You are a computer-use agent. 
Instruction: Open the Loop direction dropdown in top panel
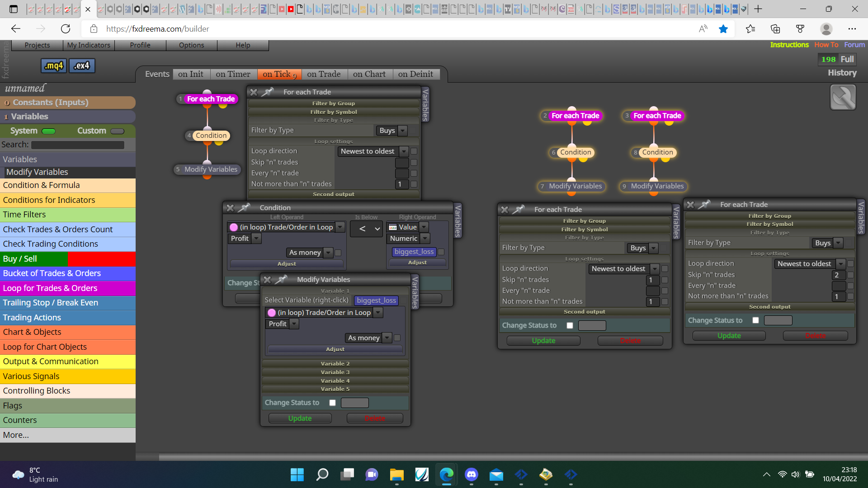(373, 151)
